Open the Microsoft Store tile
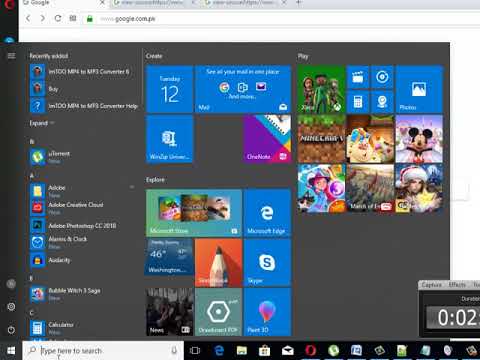The width and height of the screenshot is (480, 360). click(194, 213)
